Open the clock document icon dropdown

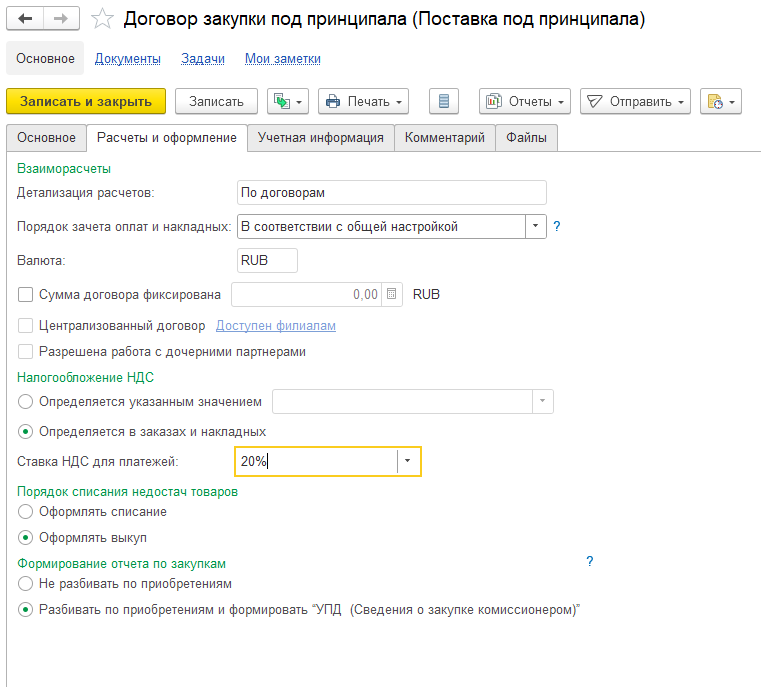[x=720, y=101]
